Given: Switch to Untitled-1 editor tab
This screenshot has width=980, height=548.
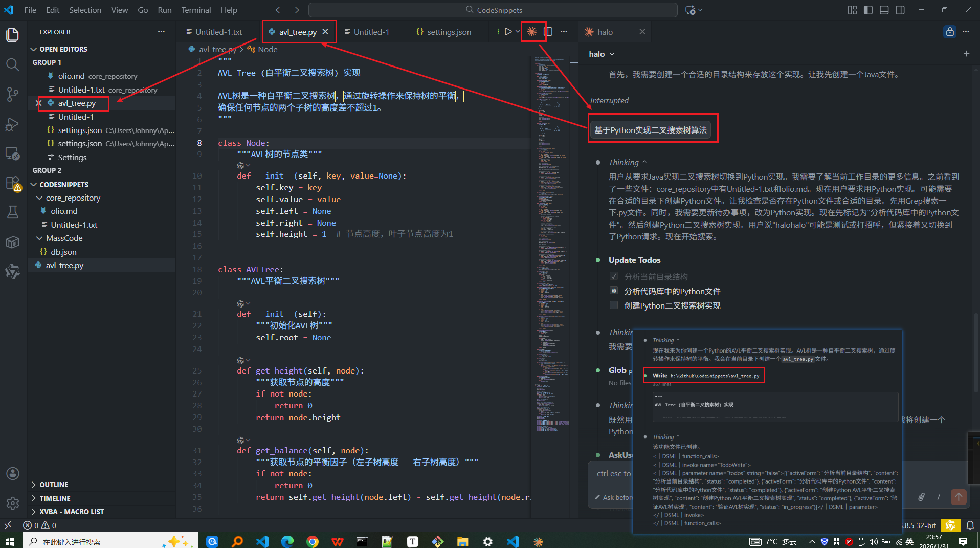Looking at the screenshot, I should tap(366, 32).
